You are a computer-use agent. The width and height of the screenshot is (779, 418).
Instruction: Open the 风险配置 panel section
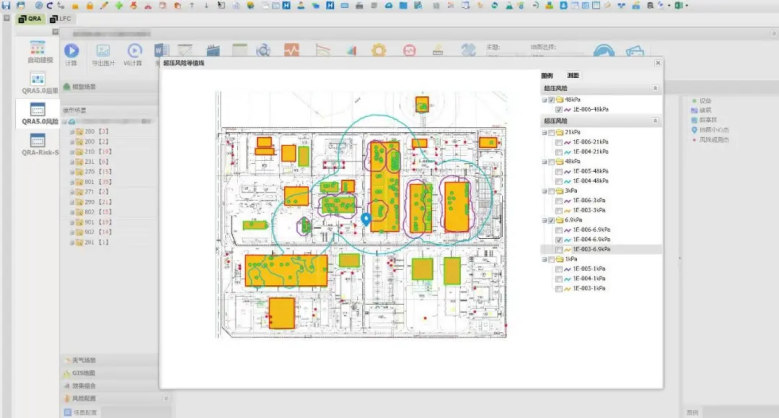click(86, 397)
